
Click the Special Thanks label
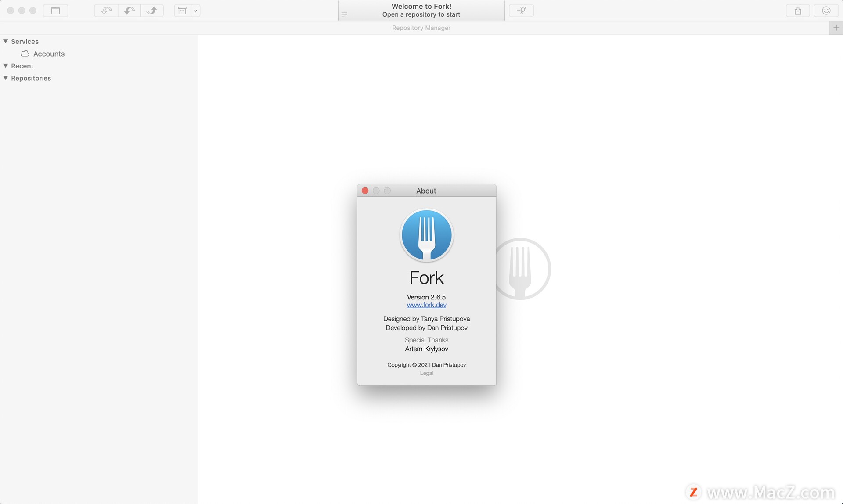426,340
